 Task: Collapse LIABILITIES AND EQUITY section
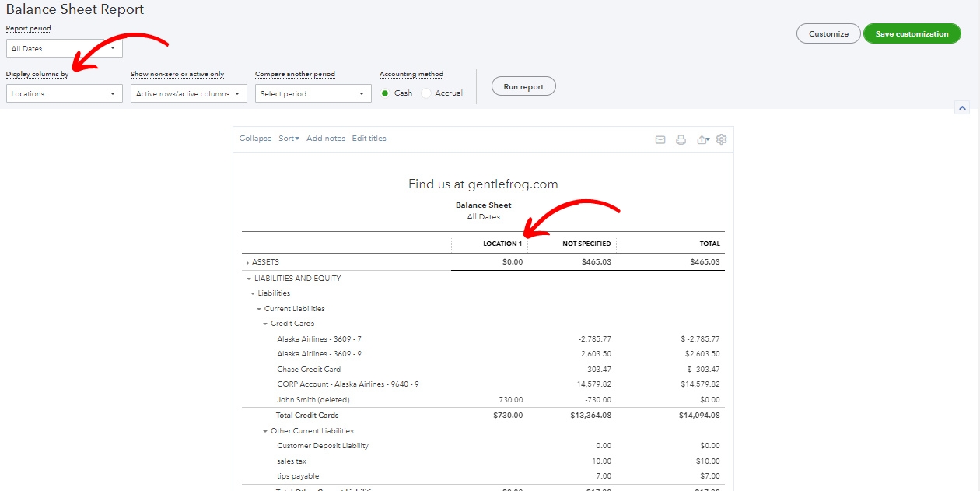pyautogui.click(x=249, y=279)
